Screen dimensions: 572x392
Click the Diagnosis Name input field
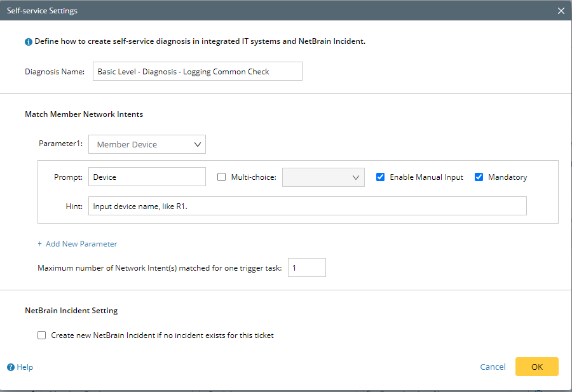198,71
